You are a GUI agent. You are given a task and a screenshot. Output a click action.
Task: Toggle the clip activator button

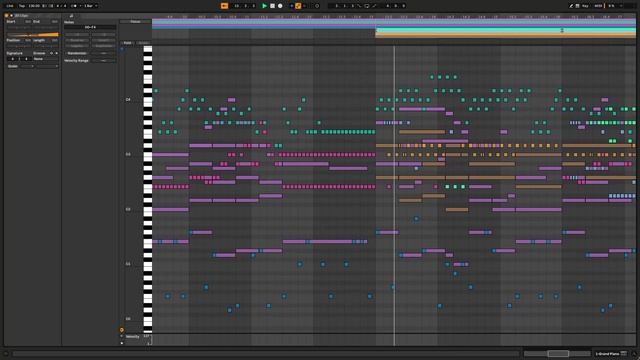[x=7, y=16]
